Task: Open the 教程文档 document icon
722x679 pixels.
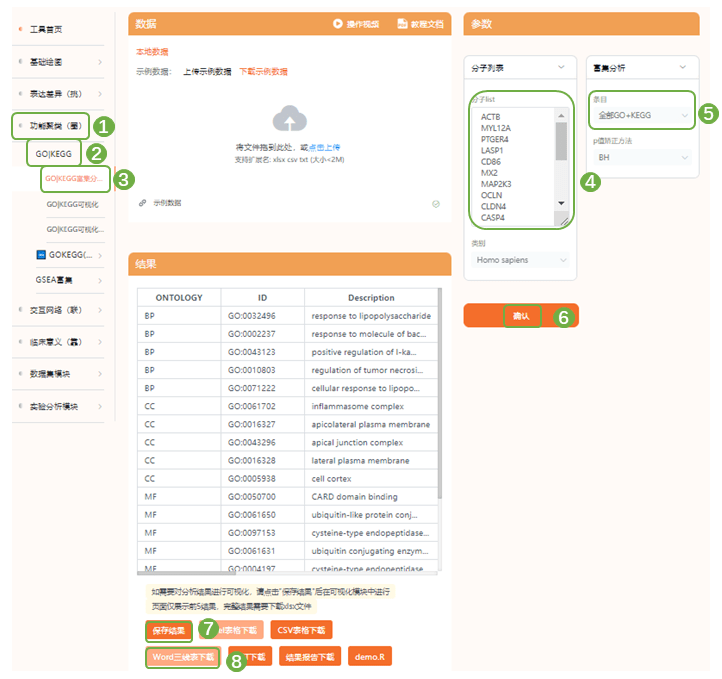Action: (x=402, y=23)
